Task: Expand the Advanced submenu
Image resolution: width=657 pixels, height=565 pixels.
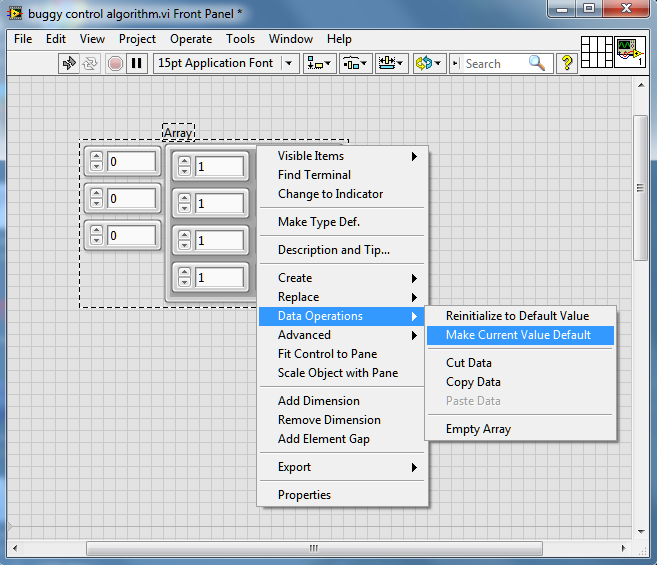Action: pyautogui.click(x=344, y=335)
